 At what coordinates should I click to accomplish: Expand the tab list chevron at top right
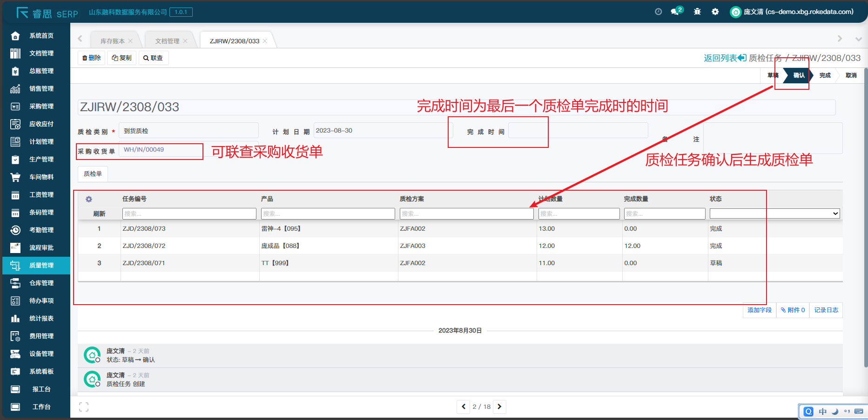[x=858, y=39]
